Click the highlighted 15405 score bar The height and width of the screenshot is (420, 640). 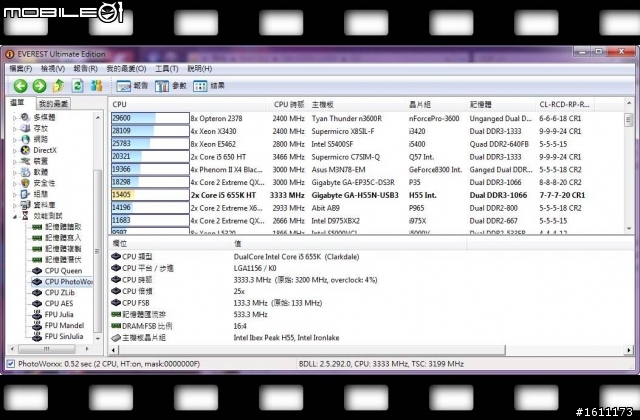pyautogui.click(x=150, y=195)
